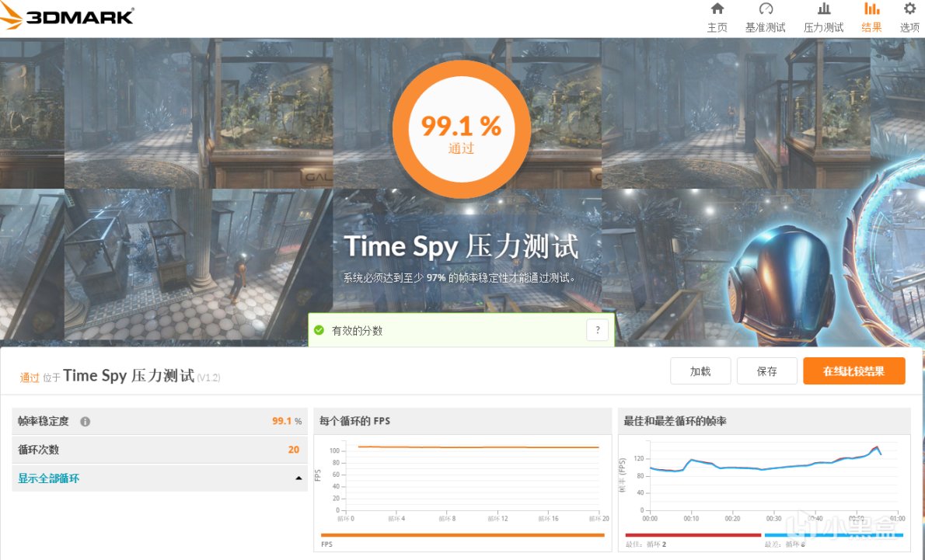The width and height of the screenshot is (925, 560).
Task: Click blue 最差 loop legend bar
Action: click(x=833, y=535)
